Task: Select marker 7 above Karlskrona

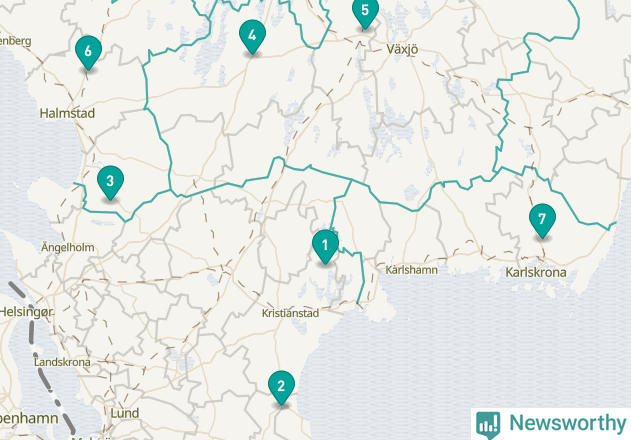Action: coord(542,219)
